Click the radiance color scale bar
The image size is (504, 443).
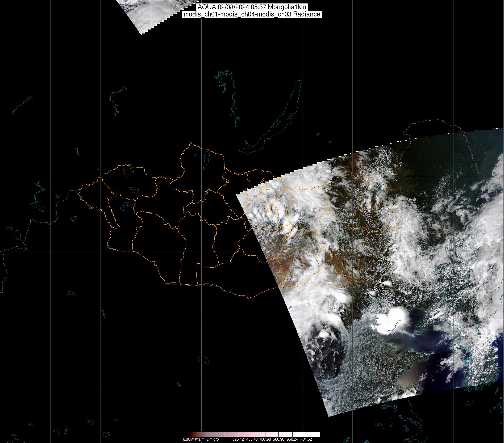point(252,435)
